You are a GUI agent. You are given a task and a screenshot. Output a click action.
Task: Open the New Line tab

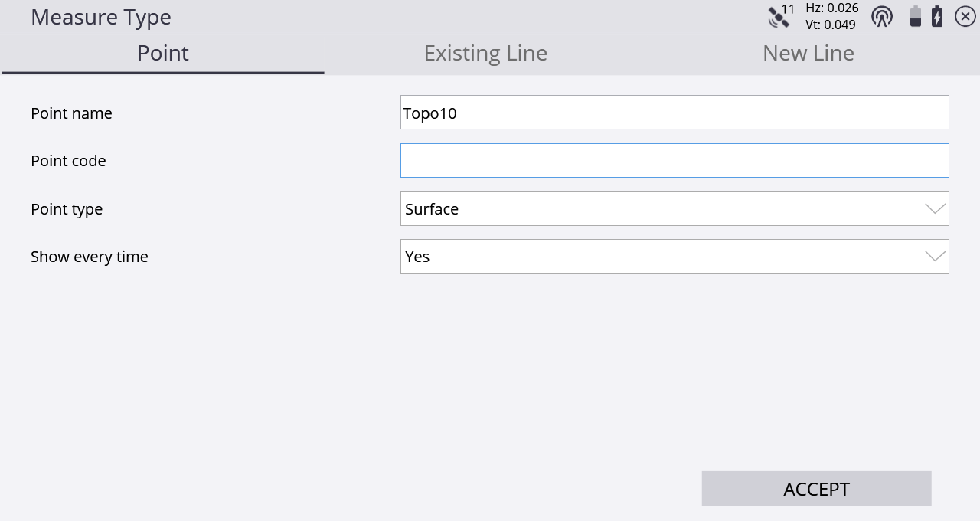point(808,53)
